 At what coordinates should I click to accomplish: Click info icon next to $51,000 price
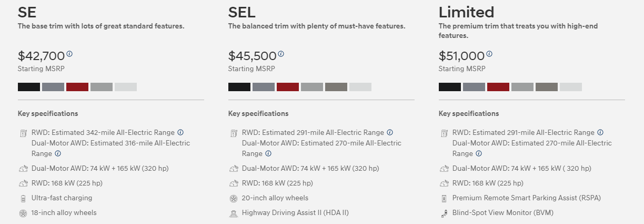pyautogui.click(x=489, y=54)
